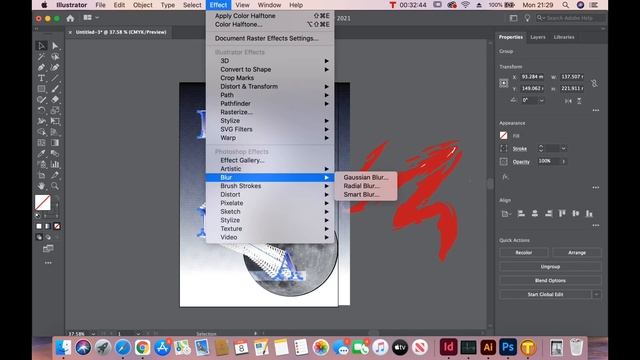Select the Magic Wand tool
This screenshot has height=360, width=640.
pyautogui.click(x=41, y=57)
